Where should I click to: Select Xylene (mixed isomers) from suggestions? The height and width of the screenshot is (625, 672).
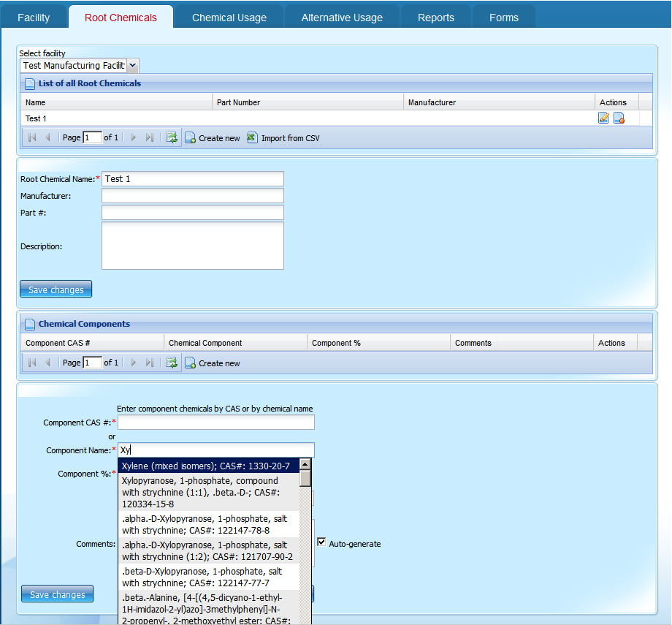coord(207,466)
